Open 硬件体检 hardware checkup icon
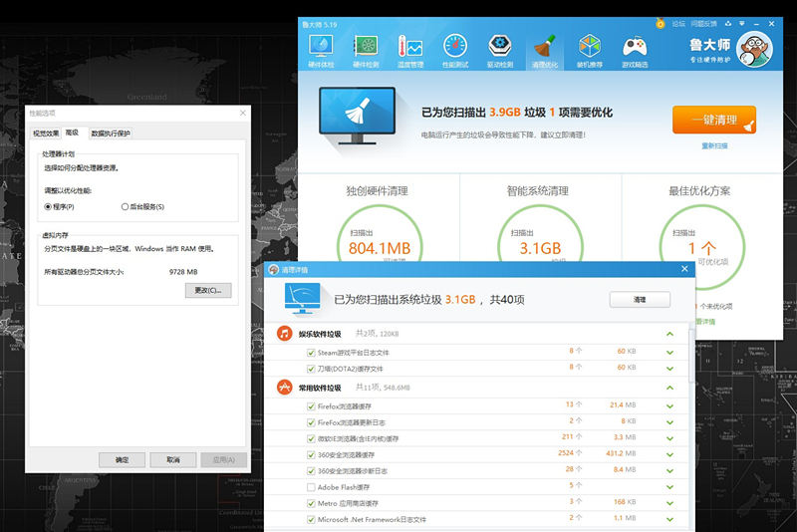 [321, 50]
